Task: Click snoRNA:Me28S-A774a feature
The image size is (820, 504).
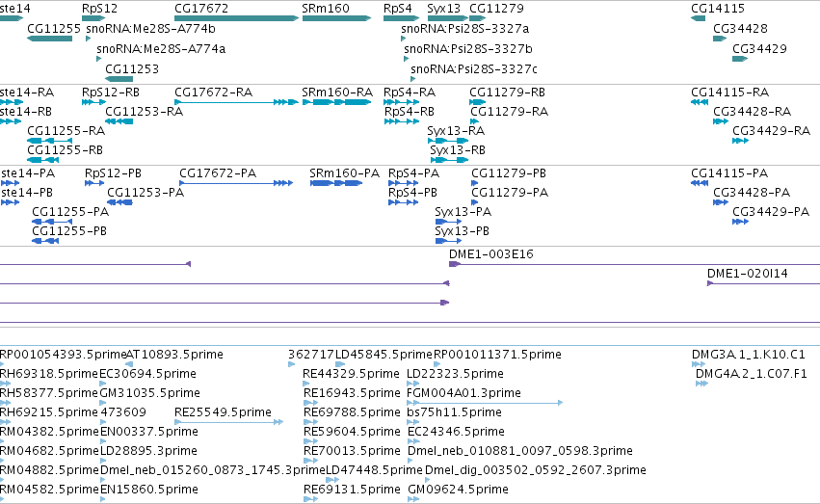Action: [99, 59]
